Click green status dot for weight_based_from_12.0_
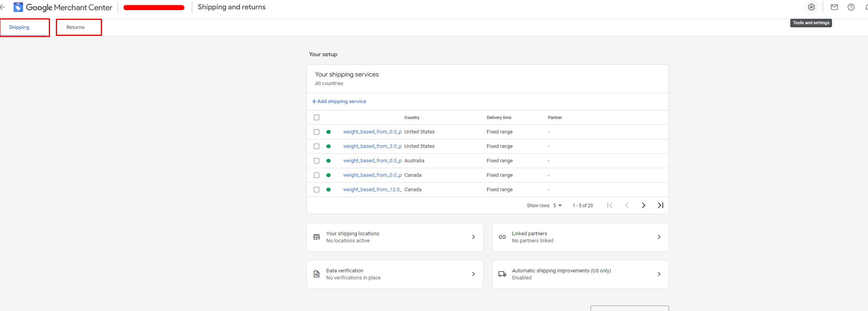The image size is (868, 311). pyautogui.click(x=328, y=190)
